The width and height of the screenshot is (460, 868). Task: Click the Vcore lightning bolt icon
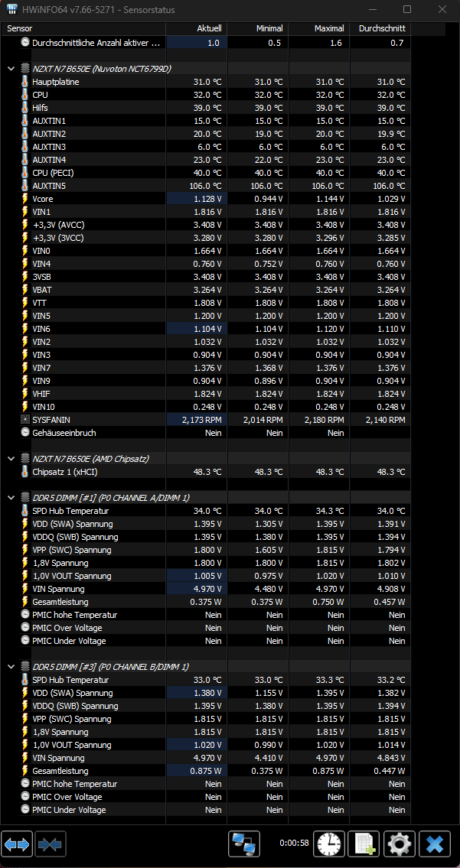coord(25,199)
